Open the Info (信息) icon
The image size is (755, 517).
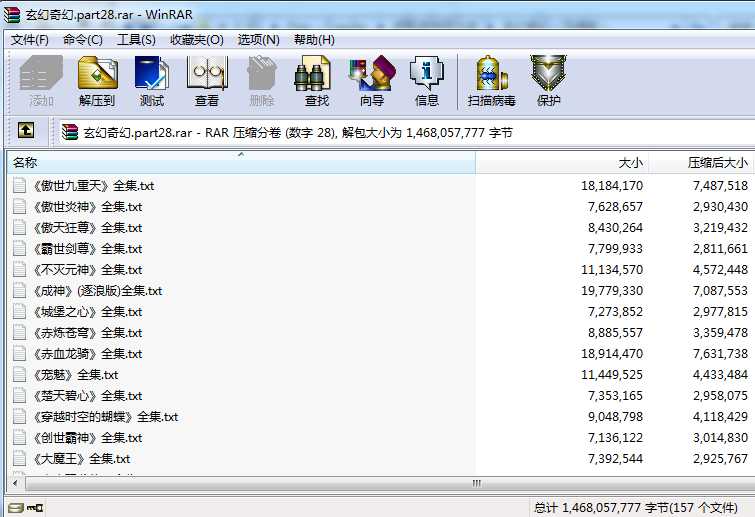(x=427, y=73)
